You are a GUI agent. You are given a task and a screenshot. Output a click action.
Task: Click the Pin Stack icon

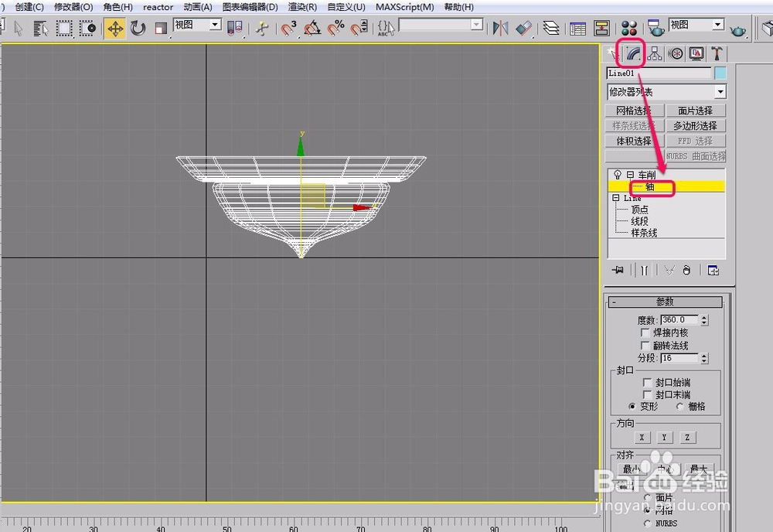point(618,270)
